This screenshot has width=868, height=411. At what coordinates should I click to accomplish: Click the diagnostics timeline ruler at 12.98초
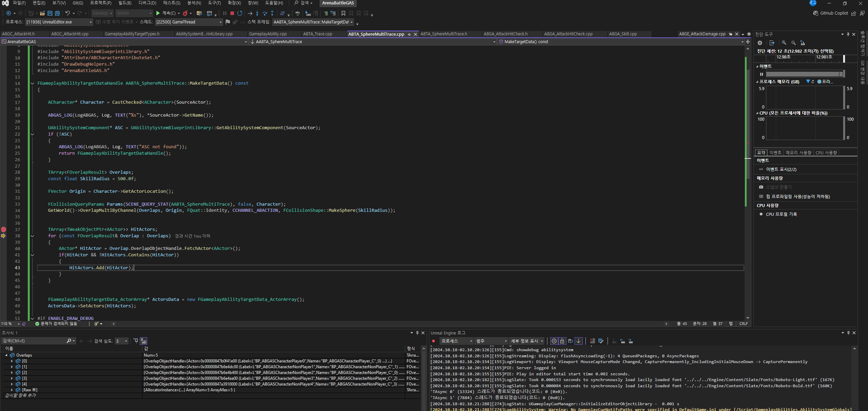[x=783, y=57]
